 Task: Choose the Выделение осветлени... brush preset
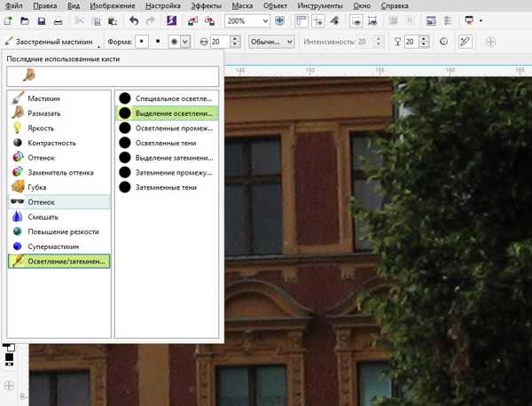pyautogui.click(x=167, y=113)
